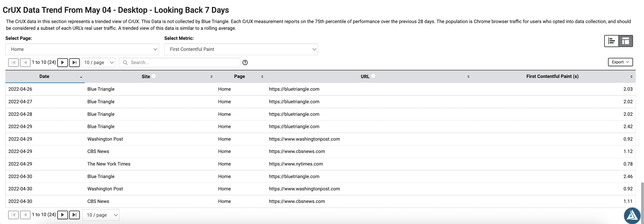Go to previous page in bottom pagination
The image size is (644, 224).
click(25, 215)
